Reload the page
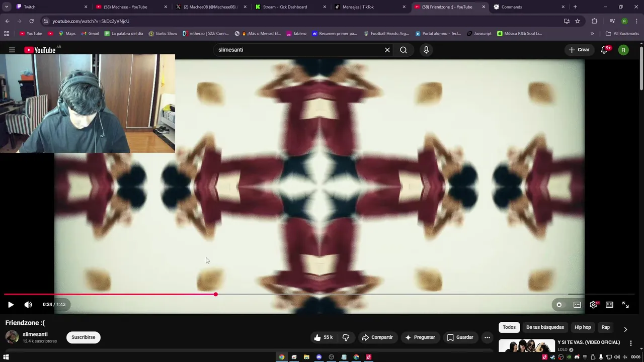This screenshot has height=362, width=644. click(31, 21)
